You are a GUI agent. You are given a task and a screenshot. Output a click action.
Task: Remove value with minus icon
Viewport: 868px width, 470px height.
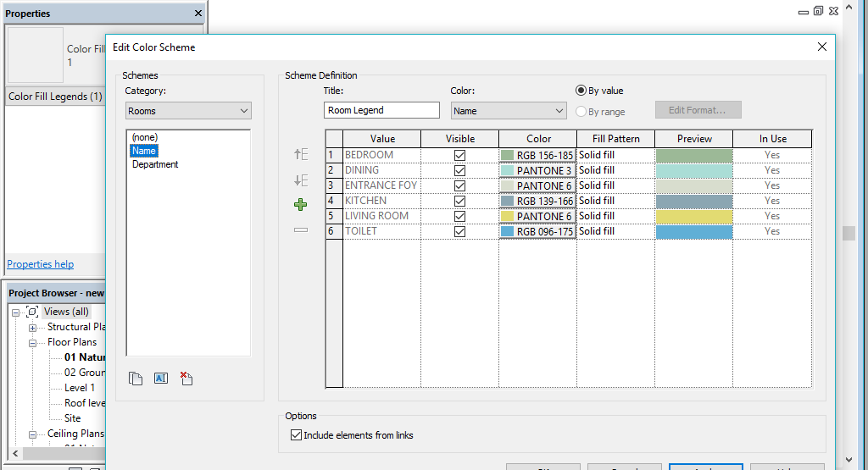[301, 230]
